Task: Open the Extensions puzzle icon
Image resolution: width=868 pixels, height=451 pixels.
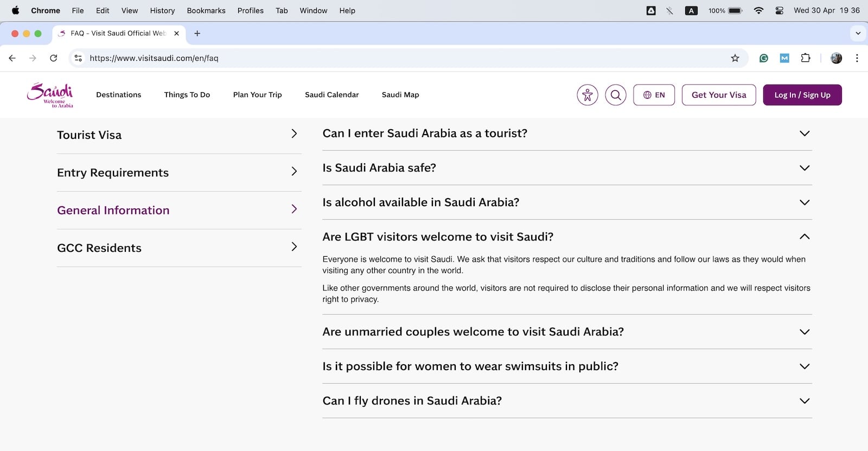Action: 806,58
